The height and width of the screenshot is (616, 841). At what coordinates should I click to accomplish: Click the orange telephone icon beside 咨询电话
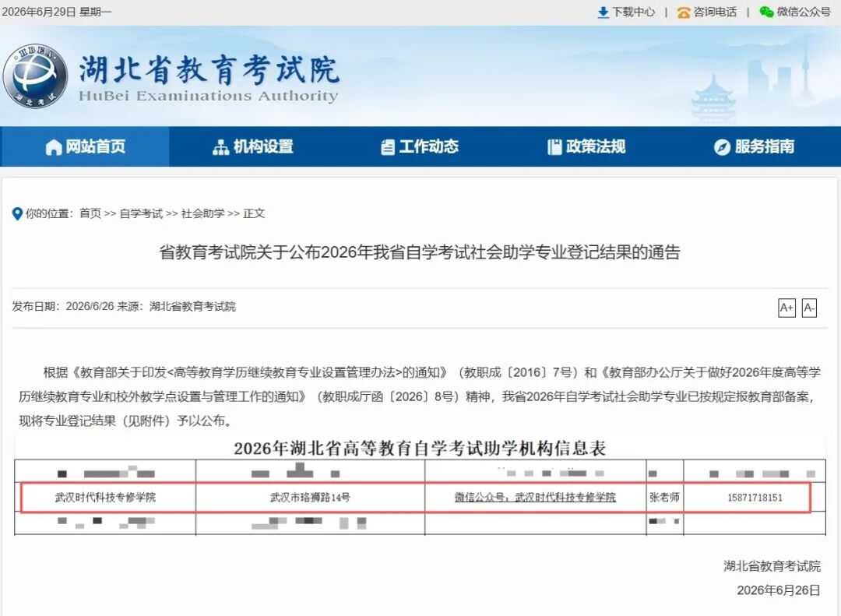coord(684,12)
